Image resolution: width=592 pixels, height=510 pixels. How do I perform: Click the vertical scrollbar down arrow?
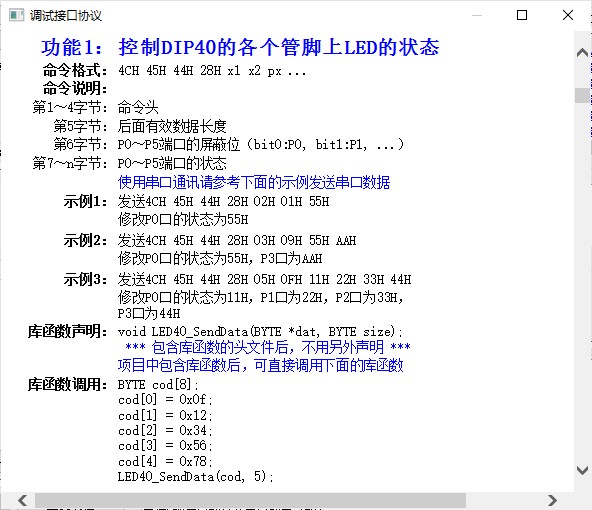click(x=583, y=470)
